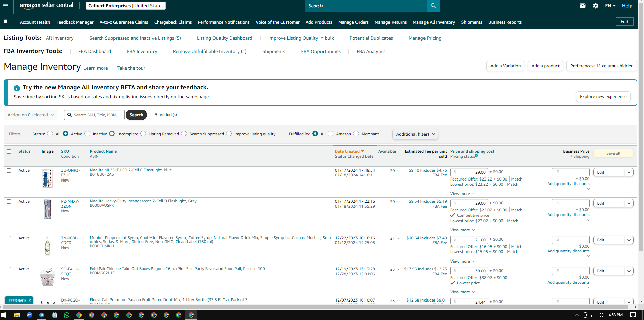Open Notepad from the taskbar
The width and height of the screenshot is (644, 320).
click(x=54, y=315)
